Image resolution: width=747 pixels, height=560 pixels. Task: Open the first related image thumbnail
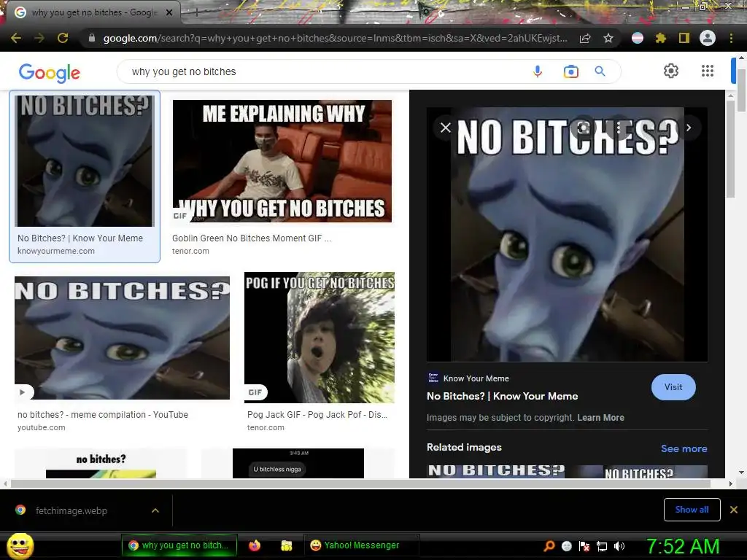(x=496, y=472)
